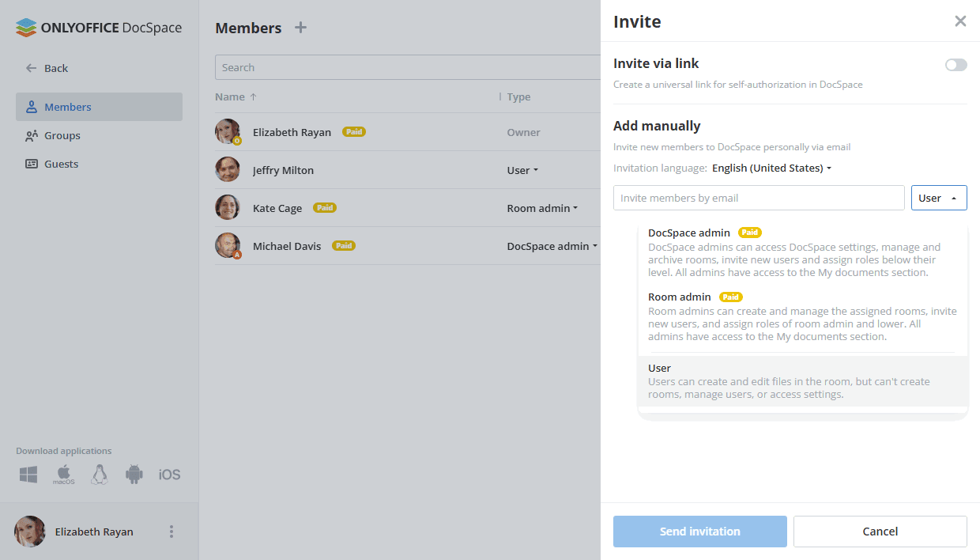Click the Cancel button
980x560 pixels.
click(880, 532)
